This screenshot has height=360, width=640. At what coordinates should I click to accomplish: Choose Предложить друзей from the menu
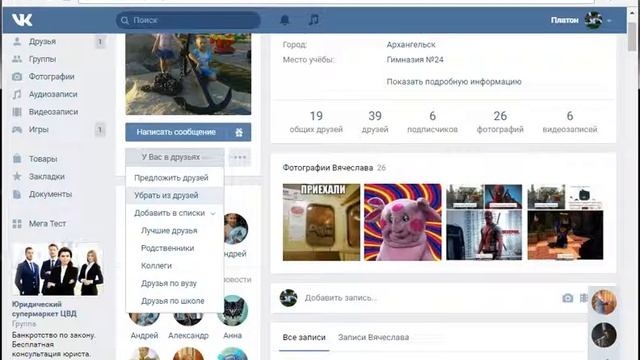click(175, 178)
